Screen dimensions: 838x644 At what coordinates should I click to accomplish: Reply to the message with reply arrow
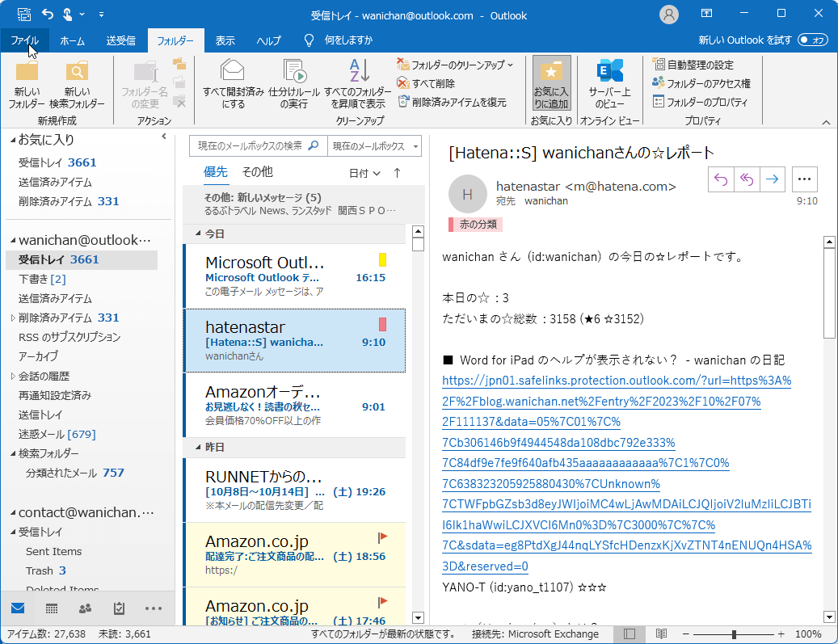[721, 179]
